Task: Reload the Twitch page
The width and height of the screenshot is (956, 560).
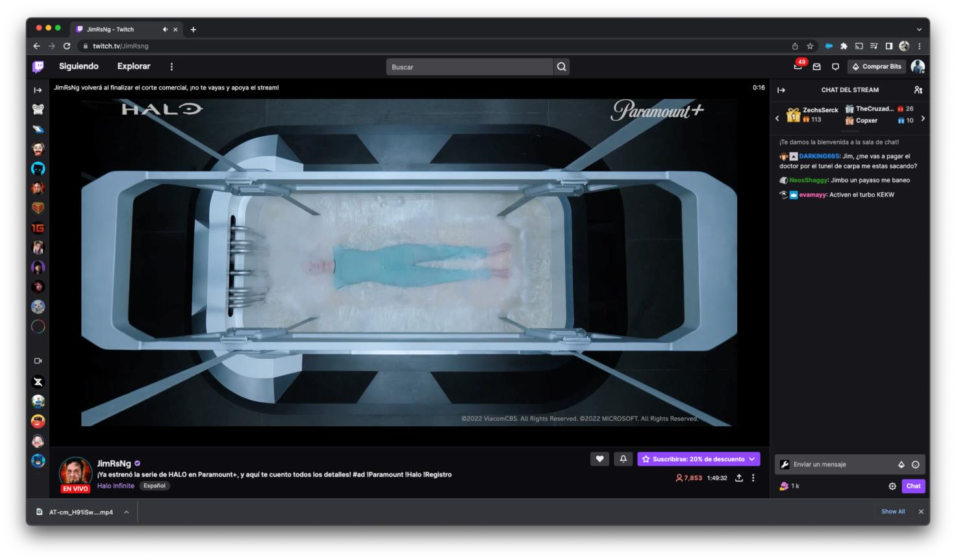Action: pos(67,46)
